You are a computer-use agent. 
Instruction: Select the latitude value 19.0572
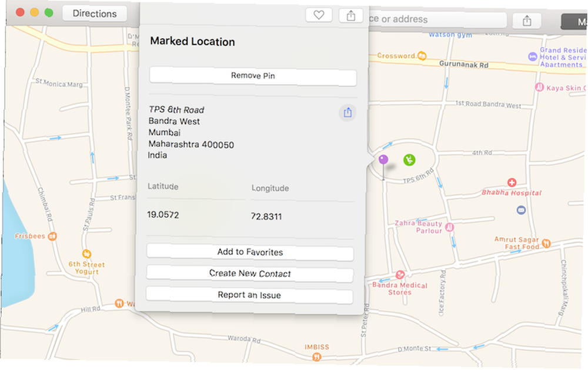click(163, 214)
